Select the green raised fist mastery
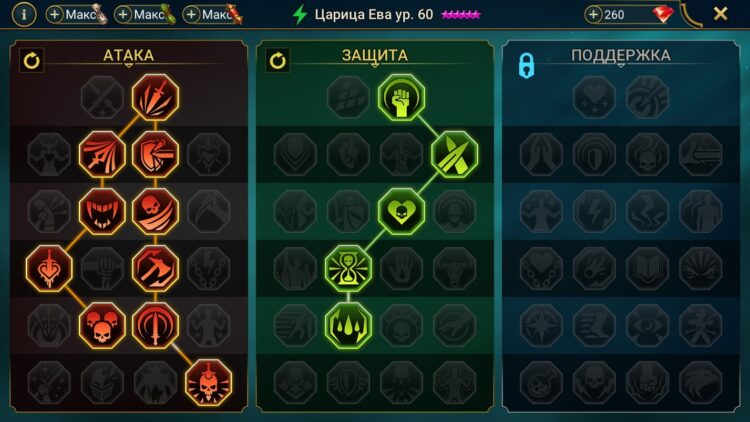 click(x=401, y=98)
